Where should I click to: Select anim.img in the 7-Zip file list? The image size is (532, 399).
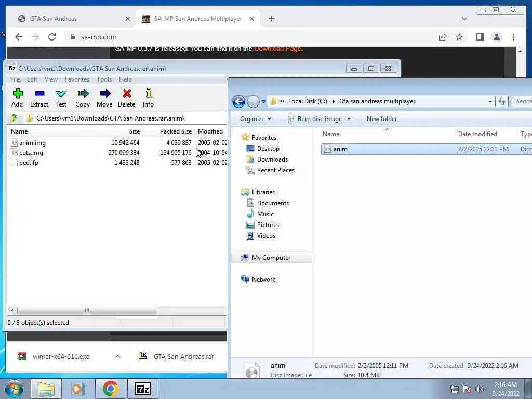32,143
